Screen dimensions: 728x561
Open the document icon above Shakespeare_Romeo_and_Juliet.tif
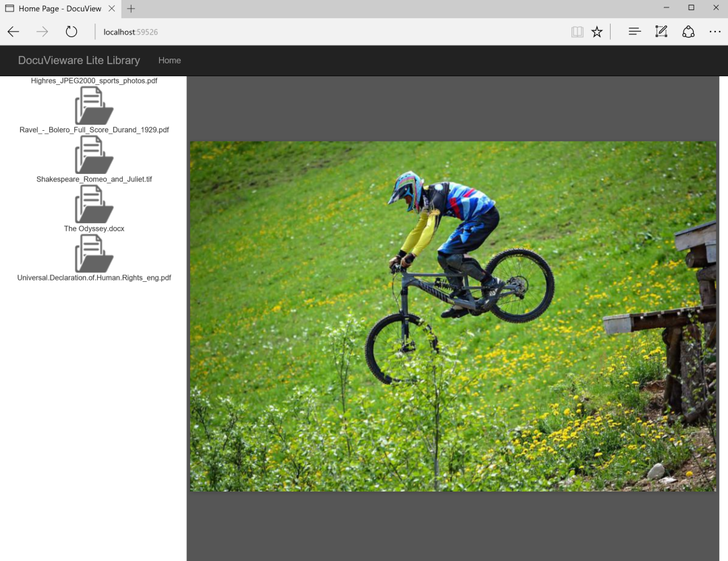(x=94, y=154)
